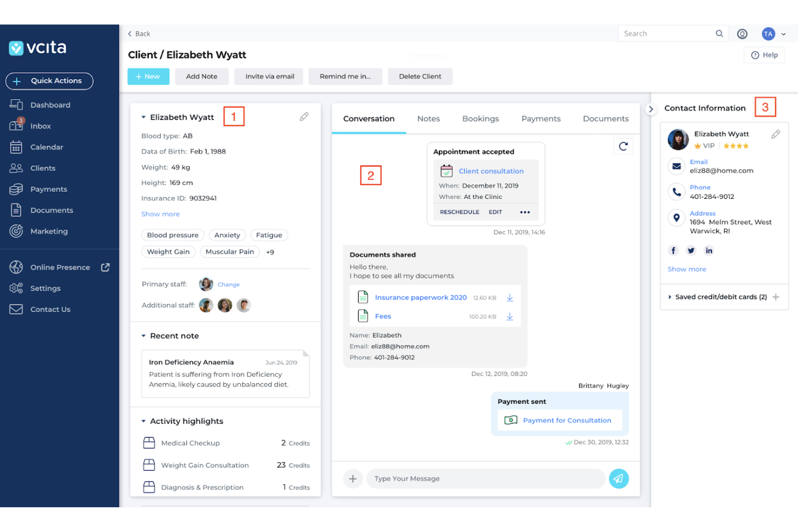The width and height of the screenshot is (798, 532).
Task: Open Payments from the sidebar
Action: 49,189
